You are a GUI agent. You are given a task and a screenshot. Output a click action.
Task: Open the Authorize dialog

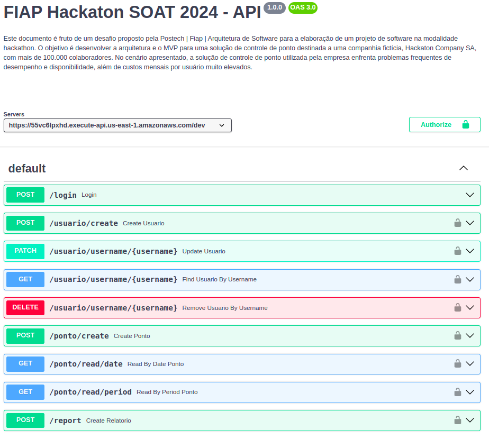[445, 125]
